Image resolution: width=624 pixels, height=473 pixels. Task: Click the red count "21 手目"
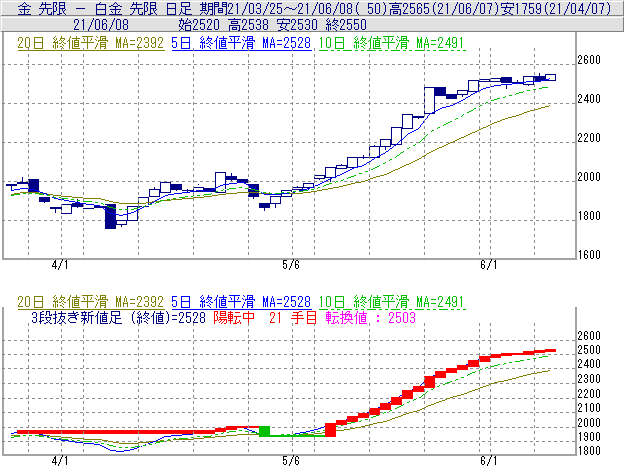pyautogui.click(x=293, y=318)
